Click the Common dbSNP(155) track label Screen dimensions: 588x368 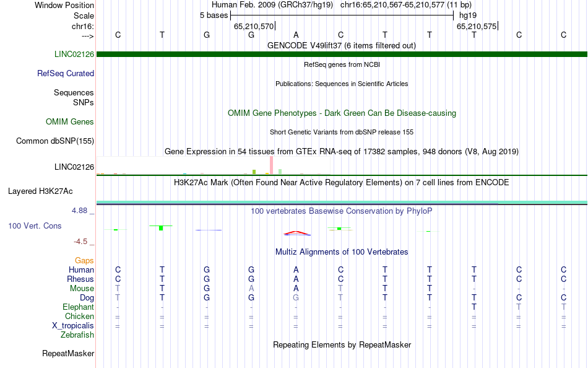point(54,141)
